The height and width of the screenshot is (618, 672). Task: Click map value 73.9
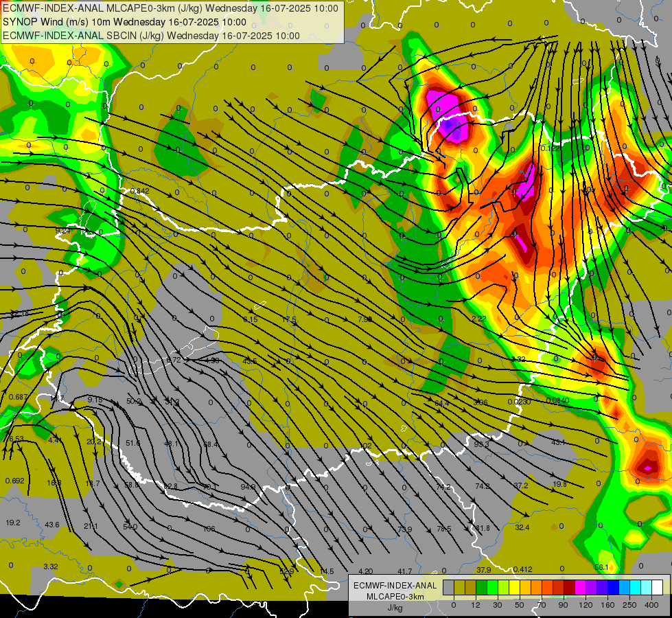(x=404, y=529)
